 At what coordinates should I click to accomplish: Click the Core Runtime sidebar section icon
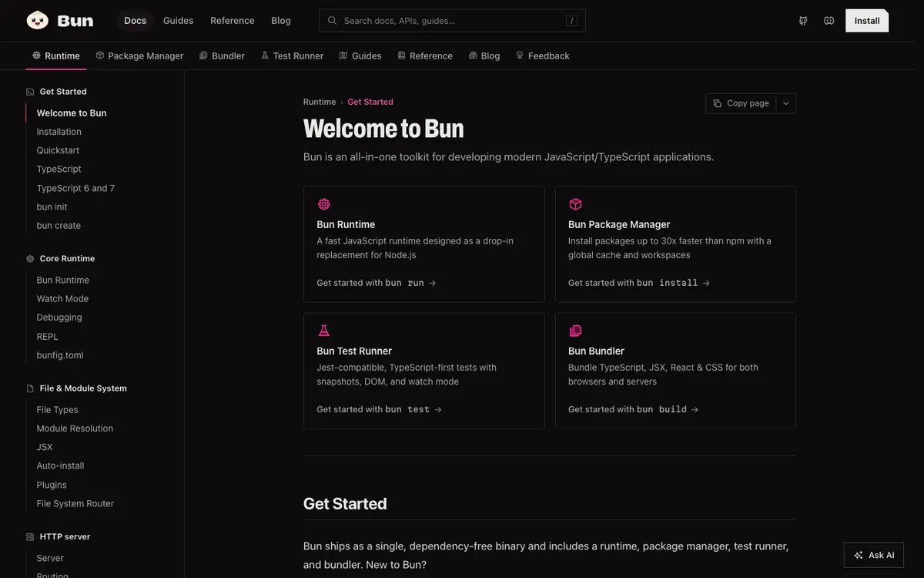[x=30, y=259]
